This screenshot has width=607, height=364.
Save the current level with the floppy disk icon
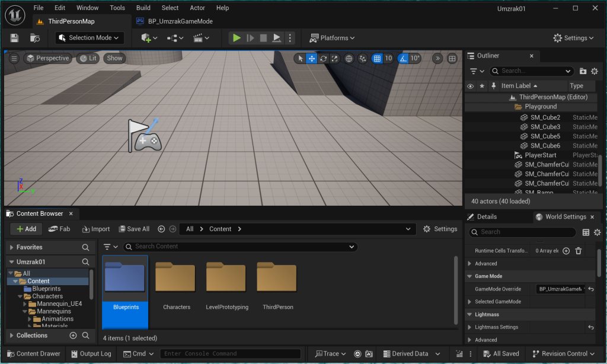point(14,37)
